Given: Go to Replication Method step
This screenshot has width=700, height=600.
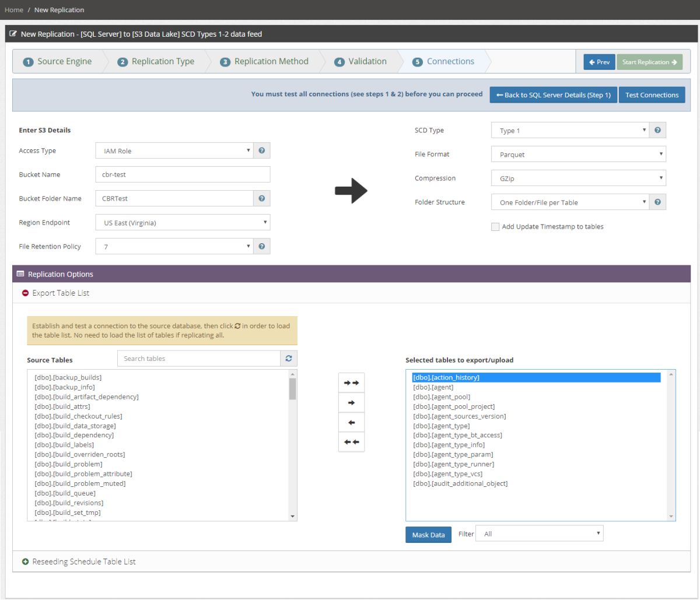Looking at the screenshot, I should [x=264, y=61].
